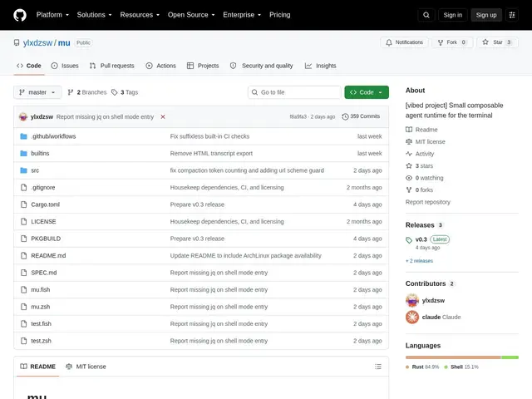Open the 2 Branches link

[x=86, y=92]
